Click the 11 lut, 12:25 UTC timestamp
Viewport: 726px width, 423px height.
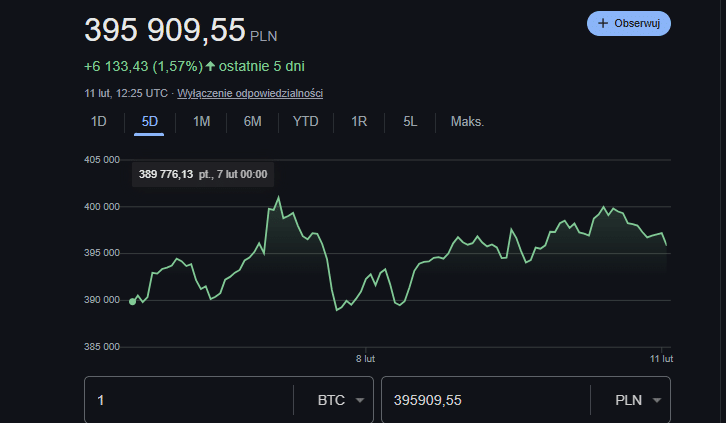pos(126,93)
